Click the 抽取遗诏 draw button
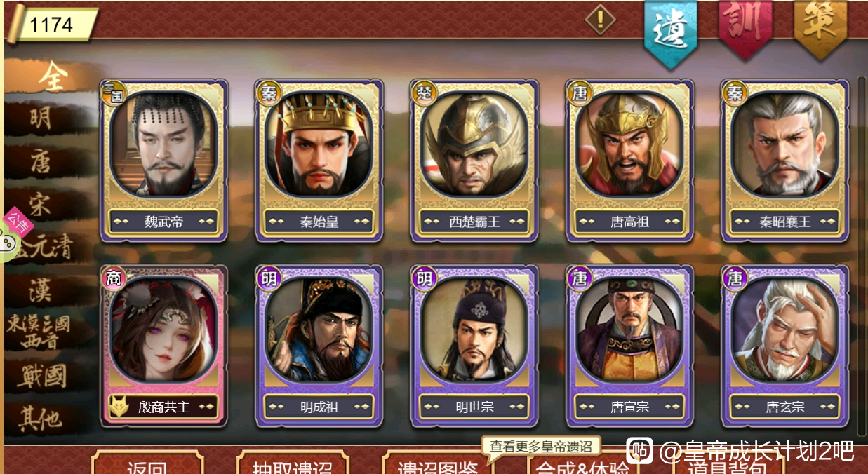Screen dimensions: 868x474 [x=293, y=463]
